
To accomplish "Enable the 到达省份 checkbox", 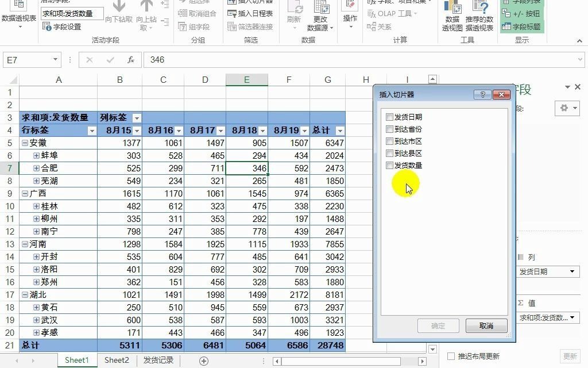I will point(389,129).
